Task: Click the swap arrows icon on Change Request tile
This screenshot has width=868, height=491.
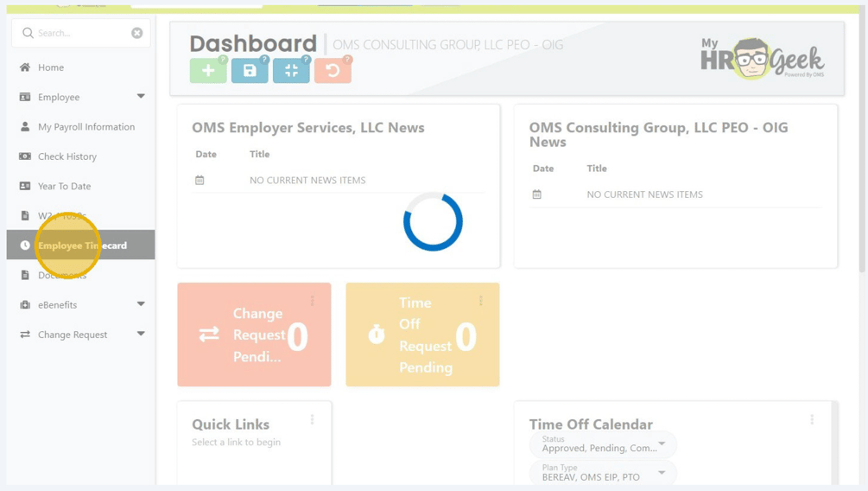Action: pos(209,335)
